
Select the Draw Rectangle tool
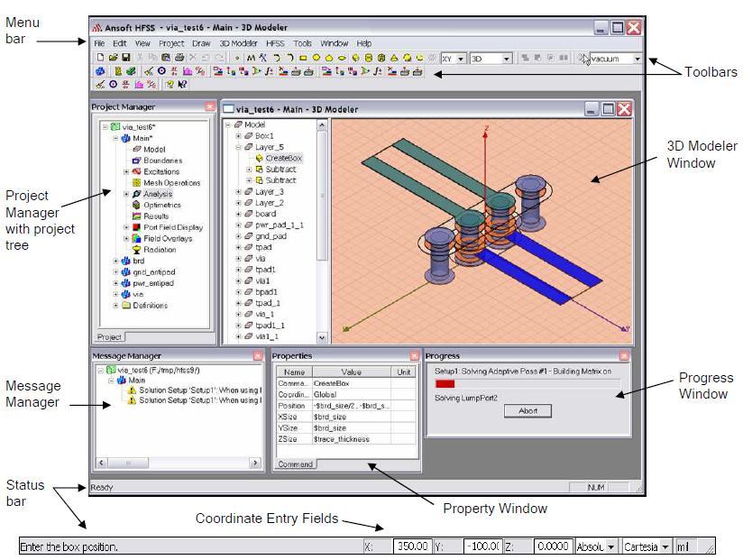point(303,58)
